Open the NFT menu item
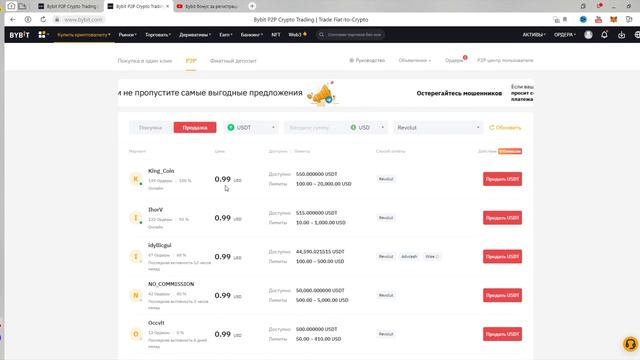This screenshot has height=360, width=640. [276, 35]
